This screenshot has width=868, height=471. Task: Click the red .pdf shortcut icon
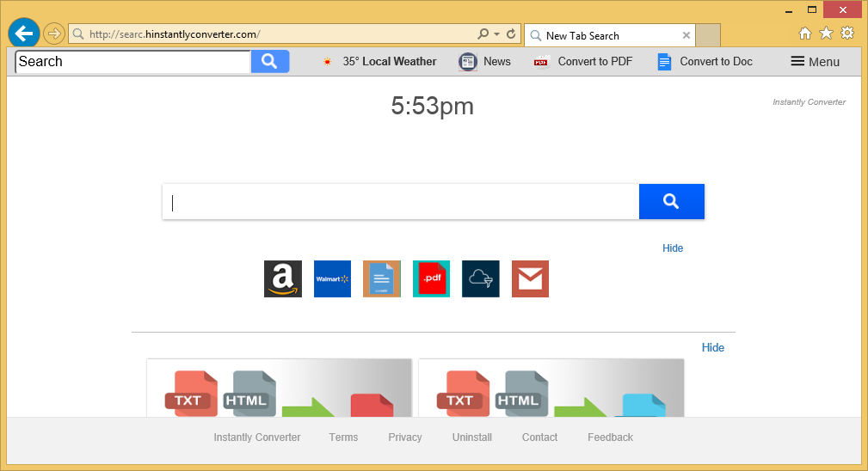tap(431, 279)
